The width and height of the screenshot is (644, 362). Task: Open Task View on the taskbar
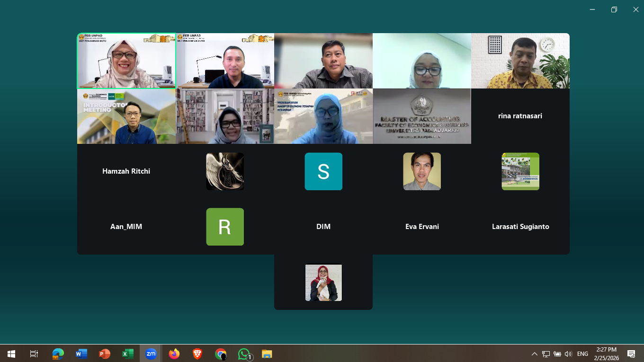(34, 353)
